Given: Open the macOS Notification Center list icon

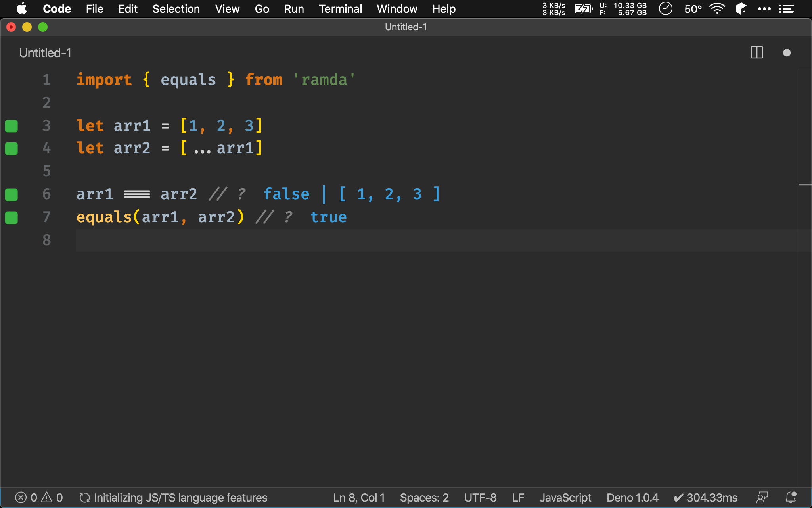Looking at the screenshot, I should tap(786, 9).
